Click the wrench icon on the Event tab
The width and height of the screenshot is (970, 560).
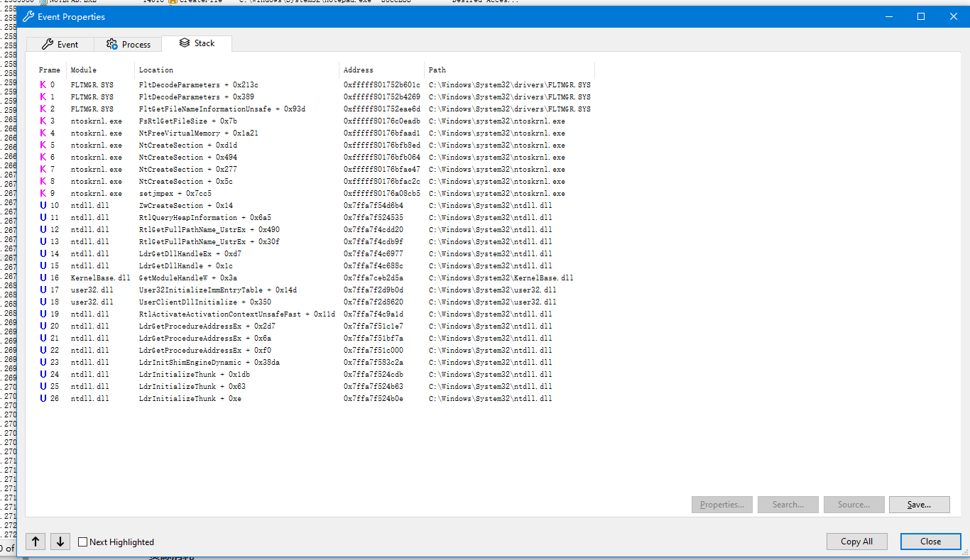point(48,44)
